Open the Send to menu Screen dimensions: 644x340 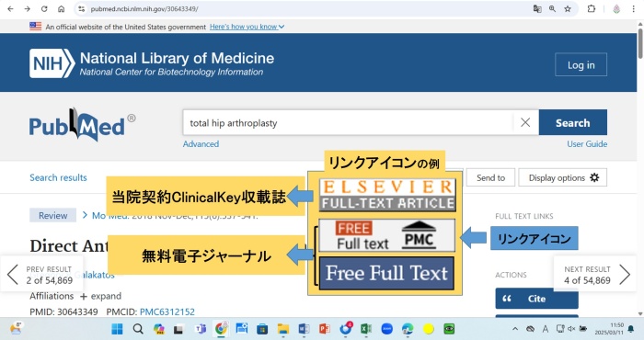[x=490, y=177]
